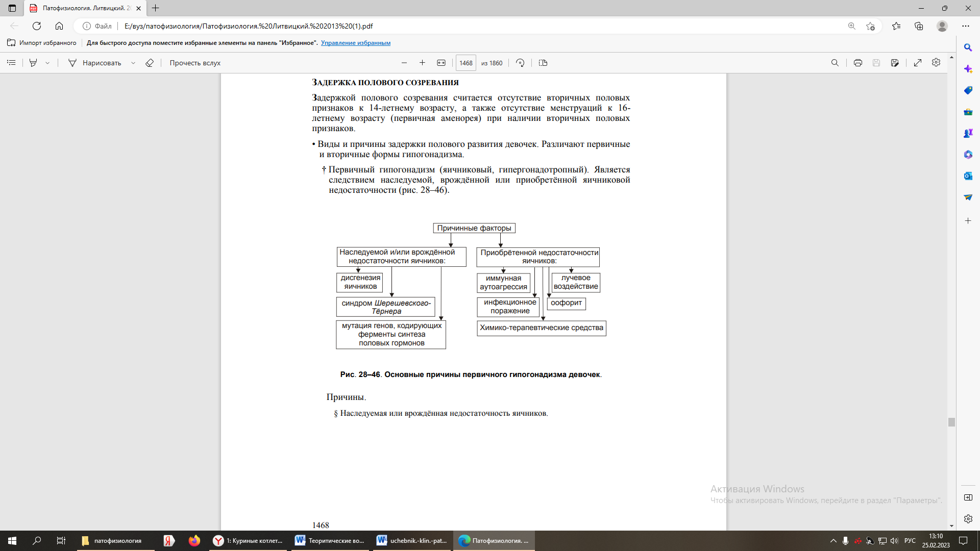
Task: Open Task View on the taskbar
Action: tap(61, 541)
